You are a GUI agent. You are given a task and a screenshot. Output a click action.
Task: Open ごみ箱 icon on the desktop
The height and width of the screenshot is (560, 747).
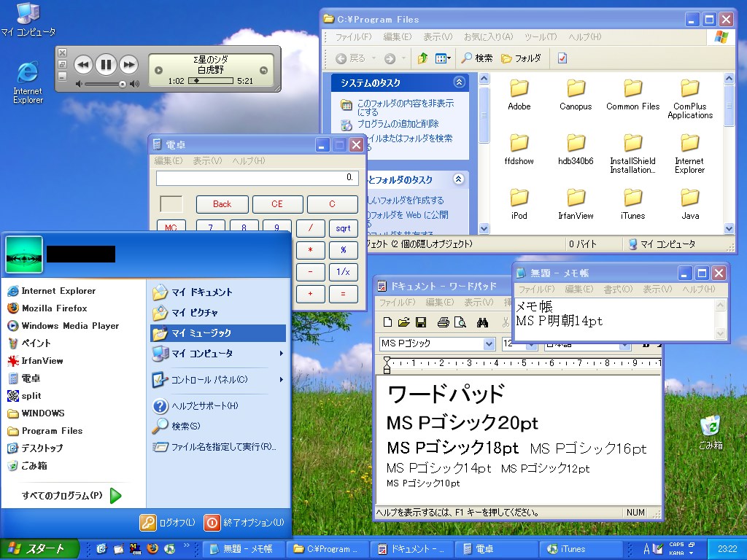point(711,433)
